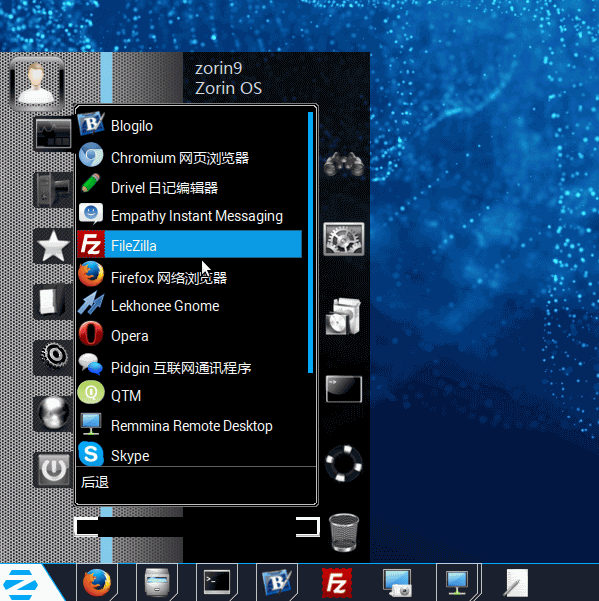Launch Remmina Remote Desktop entry

[x=189, y=425]
